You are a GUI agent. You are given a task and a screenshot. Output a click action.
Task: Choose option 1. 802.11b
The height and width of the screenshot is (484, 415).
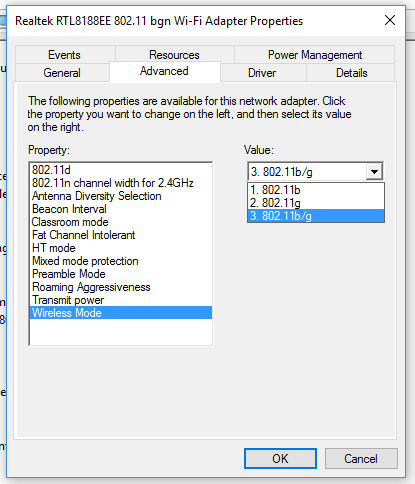[x=316, y=190]
